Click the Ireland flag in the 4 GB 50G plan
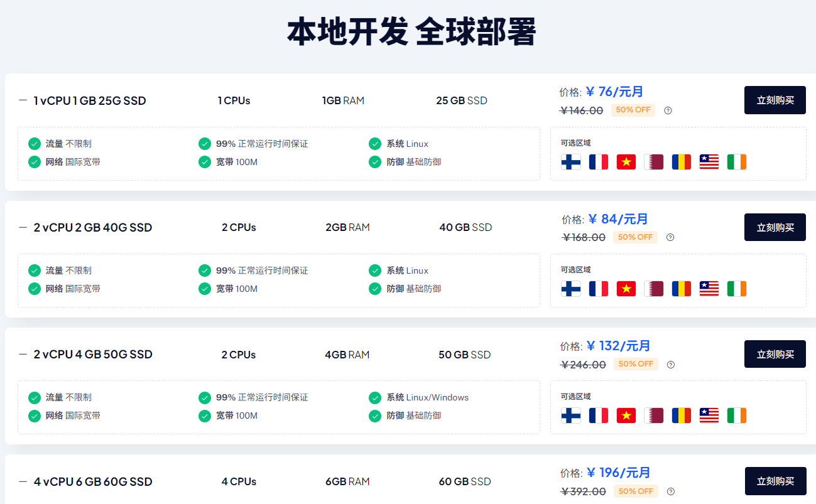Image resolution: width=816 pixels, height=504 pixels. pos(737,416)
